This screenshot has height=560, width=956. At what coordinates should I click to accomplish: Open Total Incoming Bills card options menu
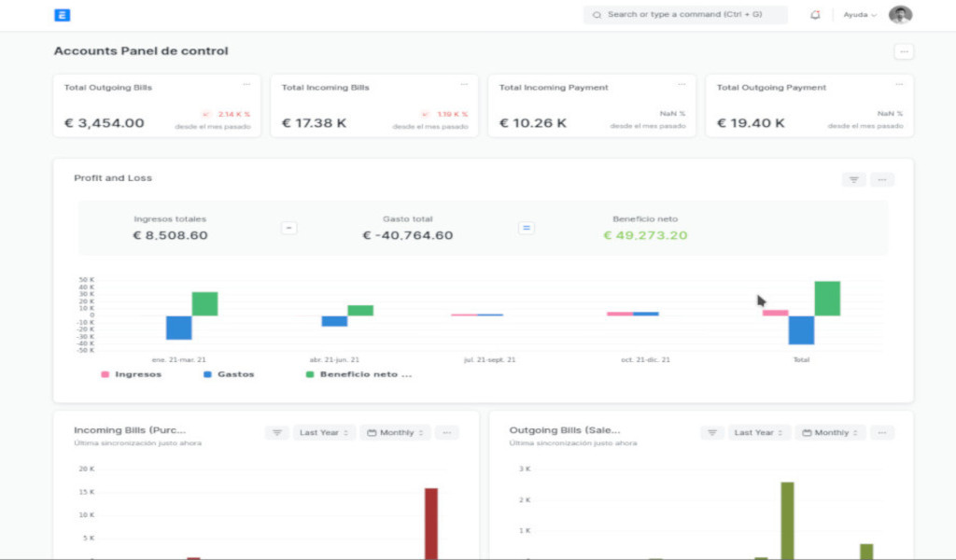pyautogui.click(x=464, y=85)
